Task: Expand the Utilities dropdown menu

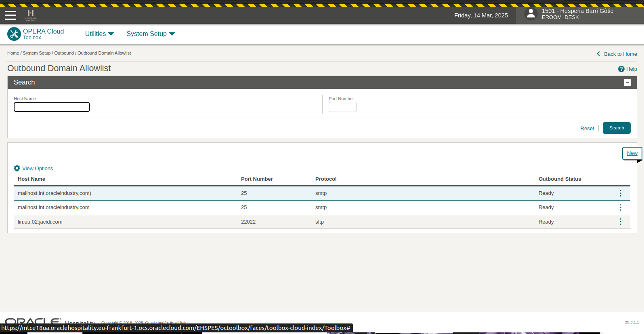Action: tap(99, 34)
